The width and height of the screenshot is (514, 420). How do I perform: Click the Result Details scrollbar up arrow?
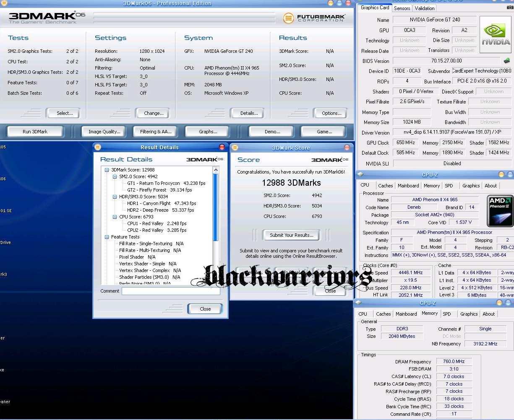point(216,170)
